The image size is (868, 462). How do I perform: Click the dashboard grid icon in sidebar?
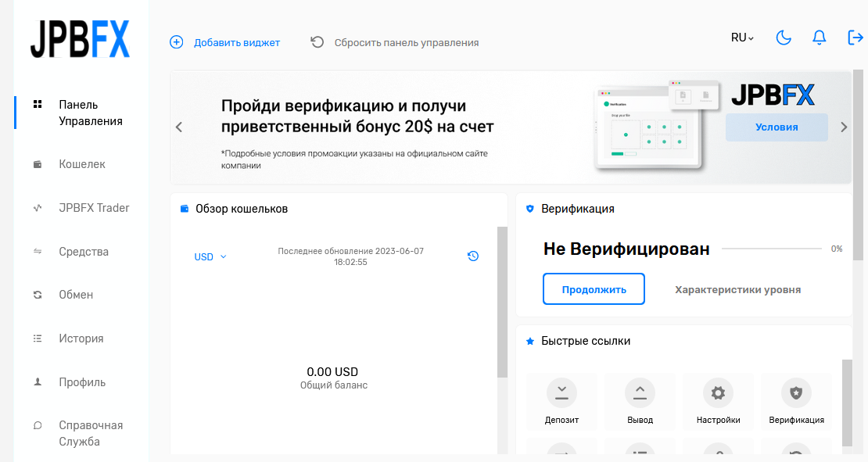38,104
